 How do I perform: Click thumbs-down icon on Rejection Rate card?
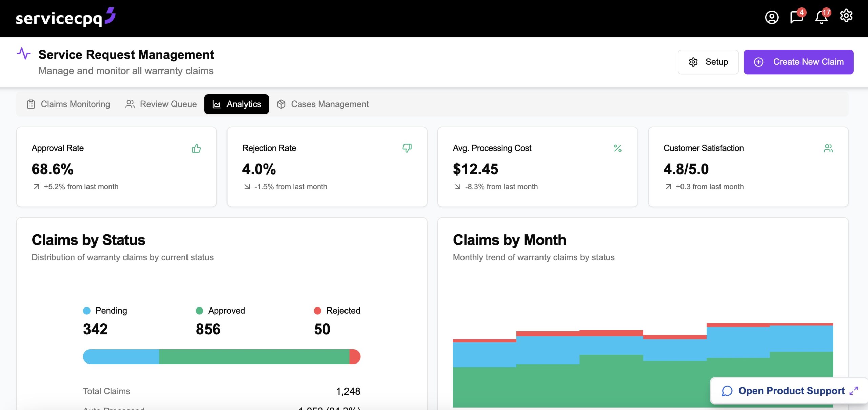pyautogui.click(x=407, y=148)
